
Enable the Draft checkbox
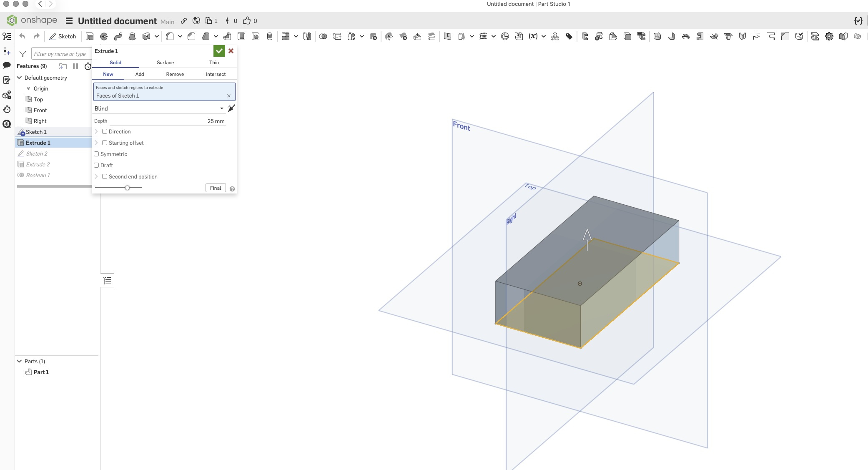coord(97,165)
